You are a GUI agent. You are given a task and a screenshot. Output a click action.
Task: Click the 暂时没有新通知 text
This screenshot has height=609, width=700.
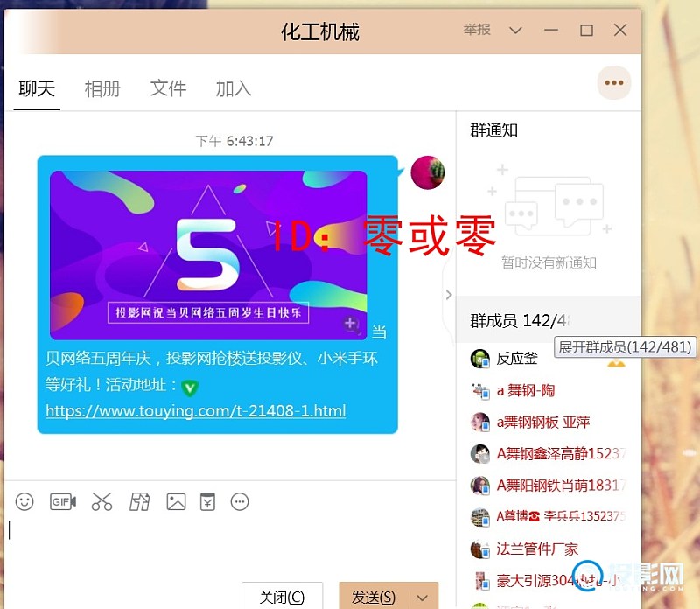tap(549, 262)
